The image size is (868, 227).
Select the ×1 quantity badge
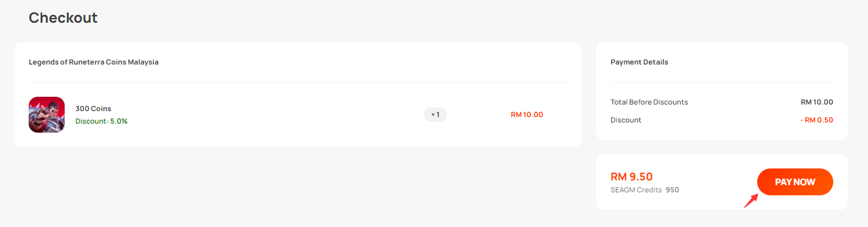click(435, 115)
